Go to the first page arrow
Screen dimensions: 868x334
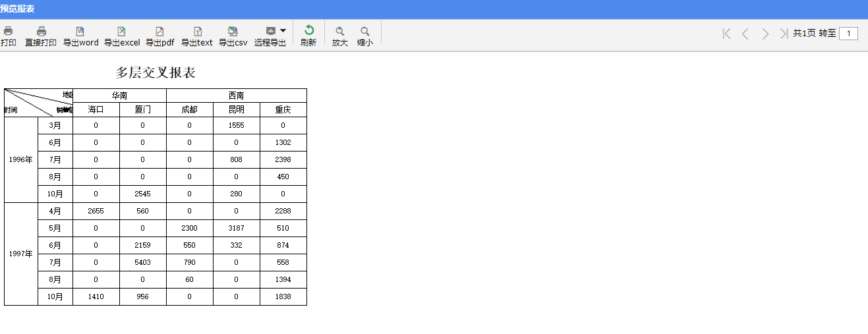726,34
